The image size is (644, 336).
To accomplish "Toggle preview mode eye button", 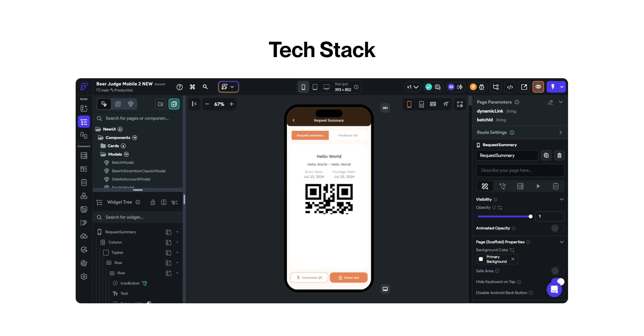I will (538, 87).
